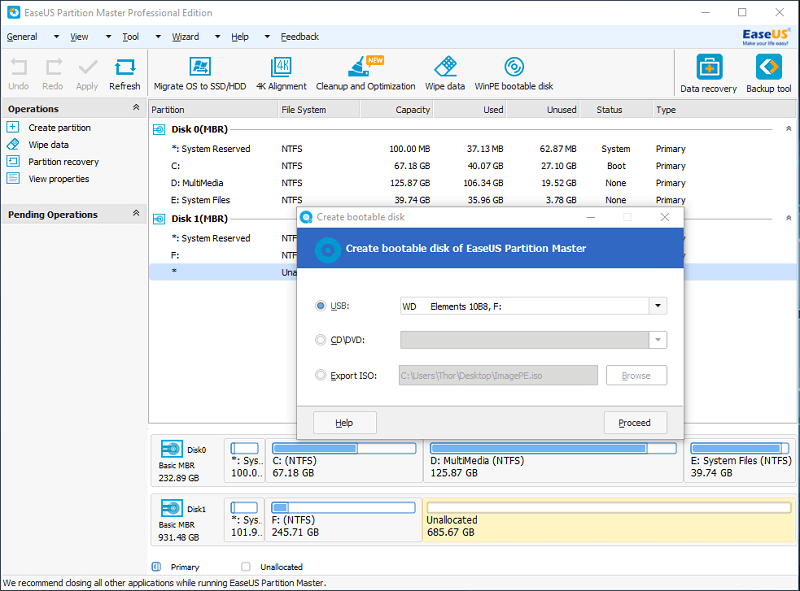Open the CD\DVD drive dropdown
The width and height of the screenshot is (800, 591).
(x=658, y=340)
